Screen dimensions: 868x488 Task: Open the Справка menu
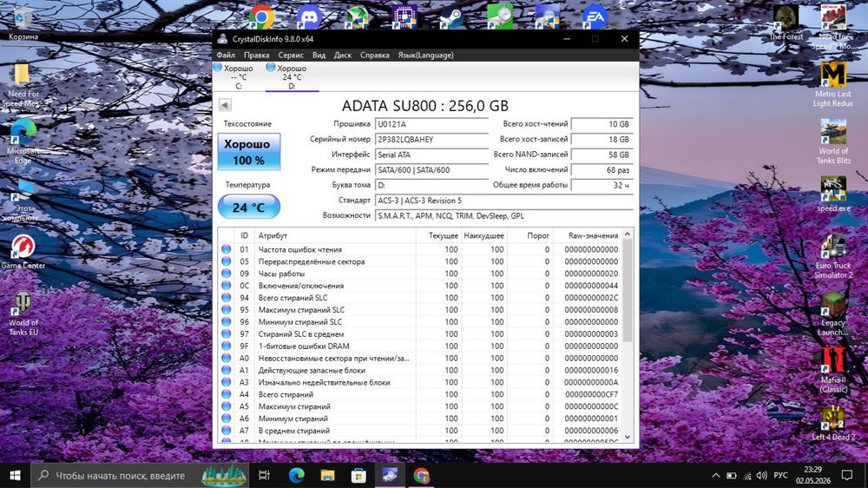[x=375, y=55]
